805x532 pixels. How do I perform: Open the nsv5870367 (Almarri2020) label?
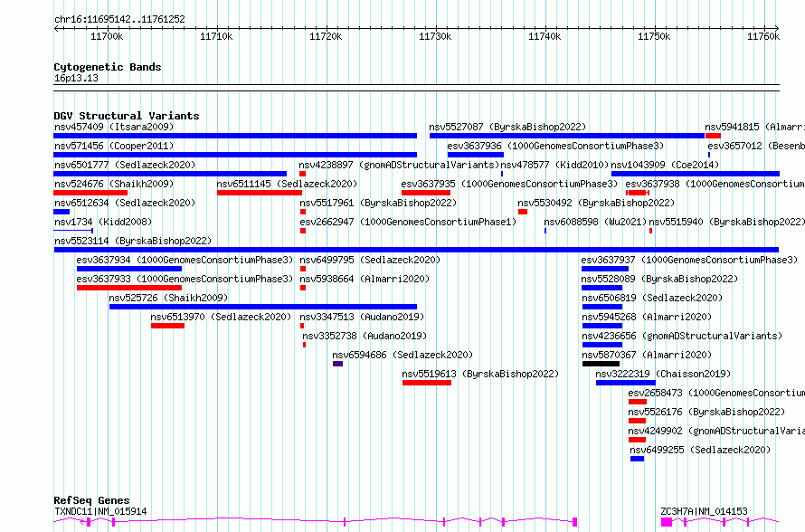point(647,355)
